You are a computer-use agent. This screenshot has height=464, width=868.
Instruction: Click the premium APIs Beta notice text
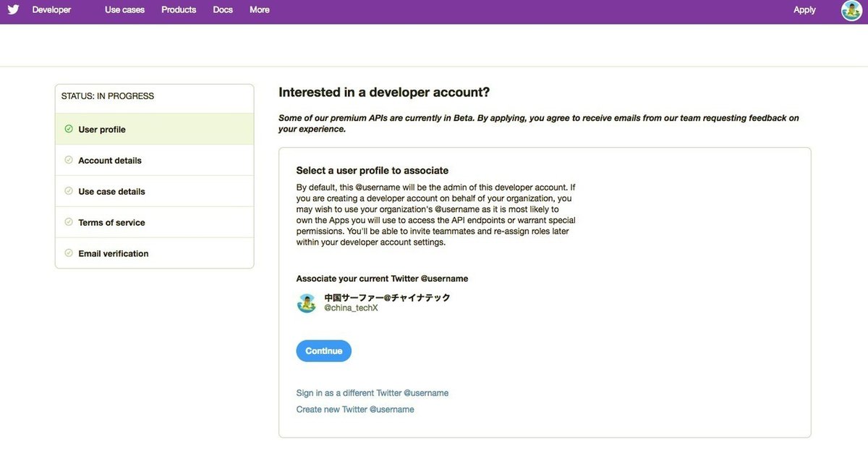(539, 124)
